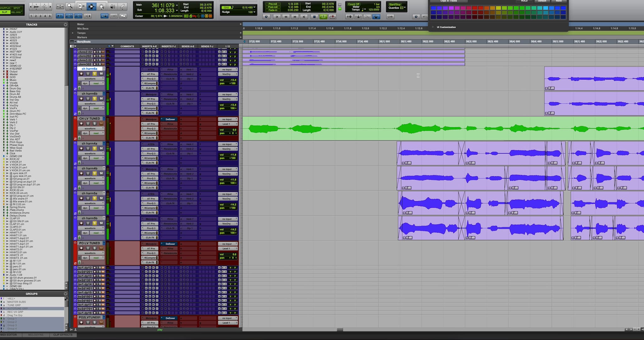Fast forward the transport
The image size is (644, 340).
click(x=295, y=17)
